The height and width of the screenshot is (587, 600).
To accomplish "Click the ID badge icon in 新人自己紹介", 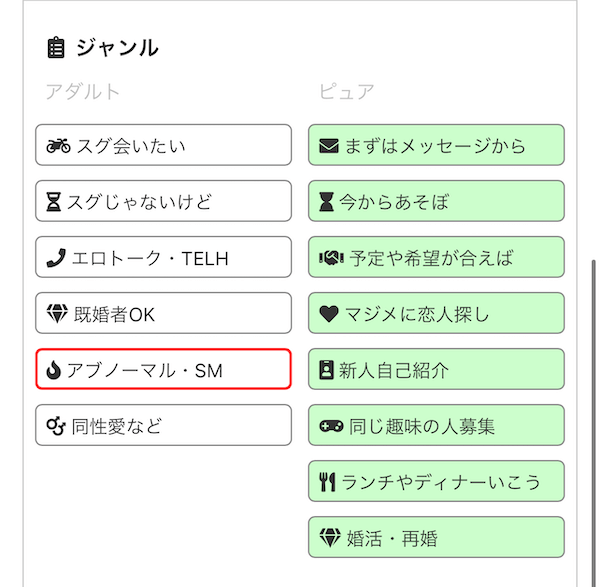I will pos(326,370).
